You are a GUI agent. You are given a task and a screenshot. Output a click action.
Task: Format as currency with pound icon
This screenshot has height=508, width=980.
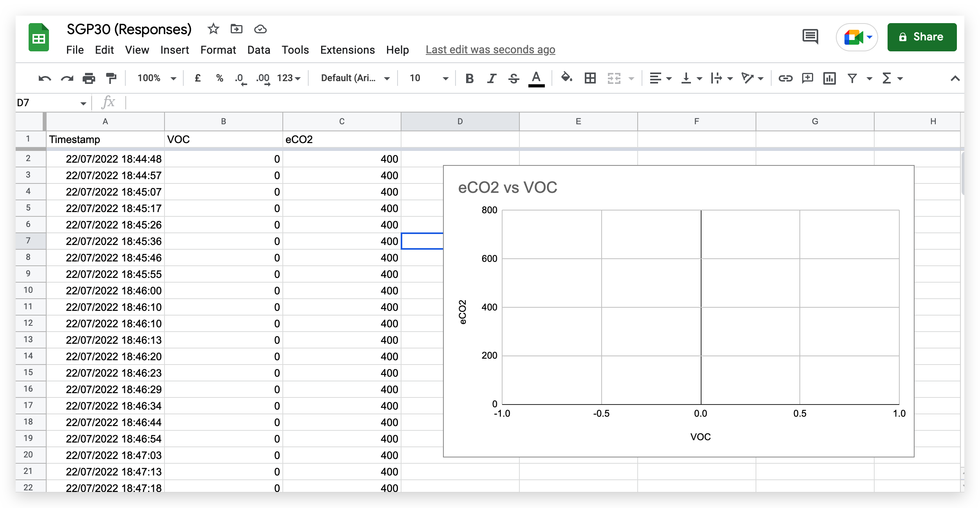click(198, 78)
